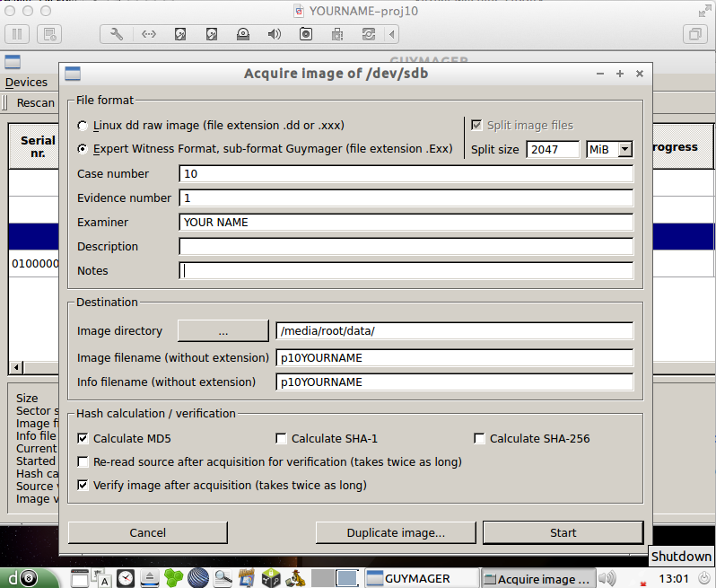
Task: Open the globe web browser icon
Action: [x=197, y=578]
